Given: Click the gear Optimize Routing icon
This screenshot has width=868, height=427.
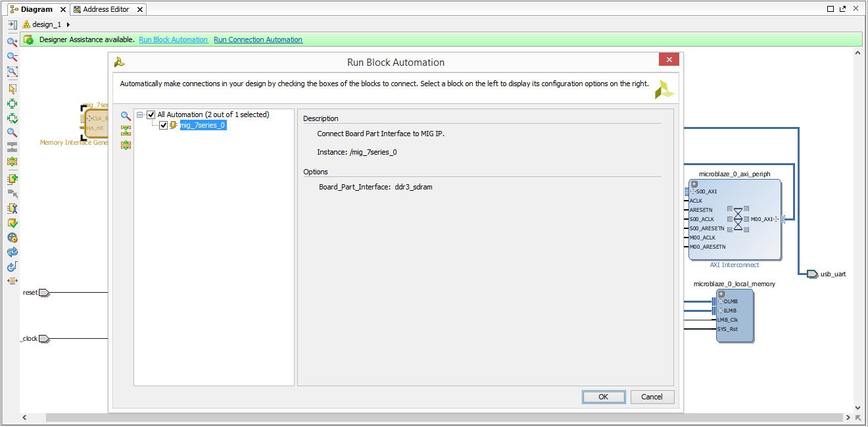Looking at the screenshot, I should pos(12,238).
